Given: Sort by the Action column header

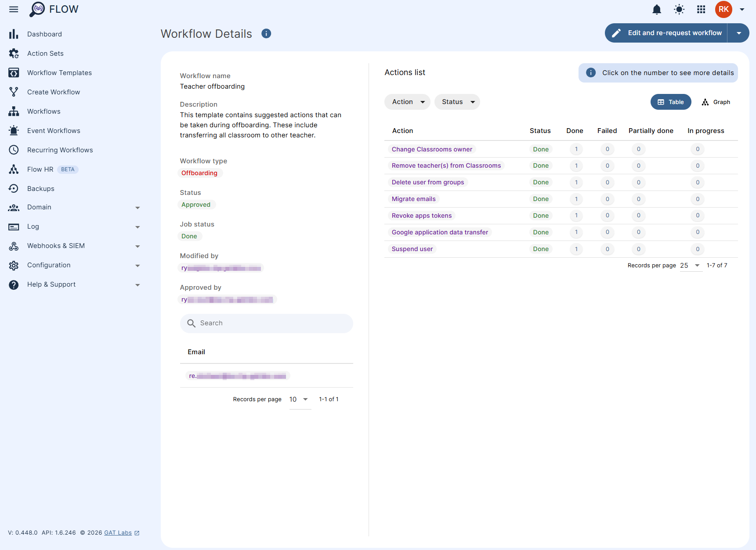Looking at the screenshot, I should point(402,131).
